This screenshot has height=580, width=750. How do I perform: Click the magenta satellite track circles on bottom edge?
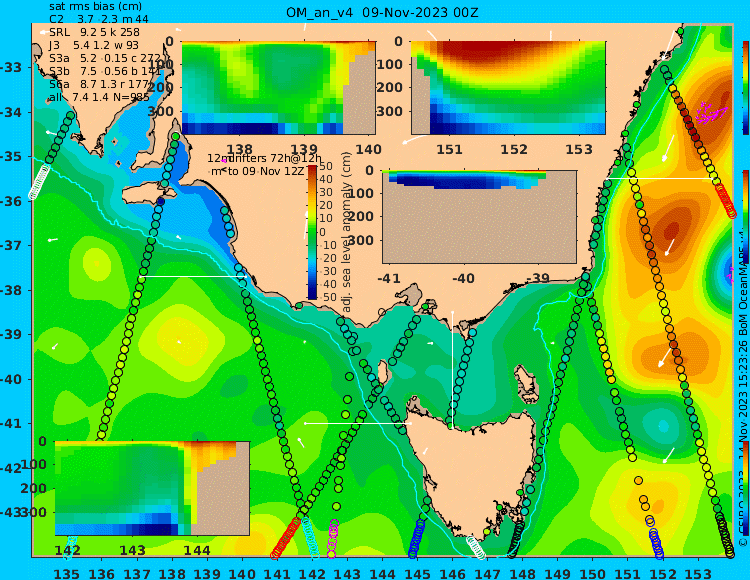(333, 538)
